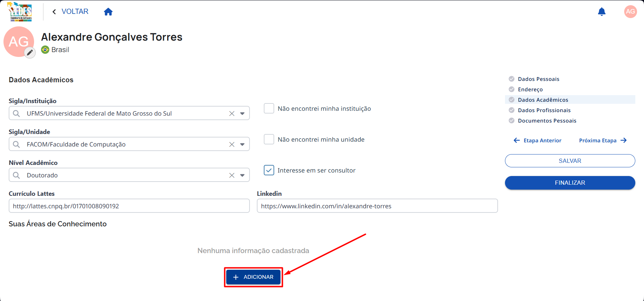Go back with the VOLTAR link
644x301 pixels.
tap(70, 11)
